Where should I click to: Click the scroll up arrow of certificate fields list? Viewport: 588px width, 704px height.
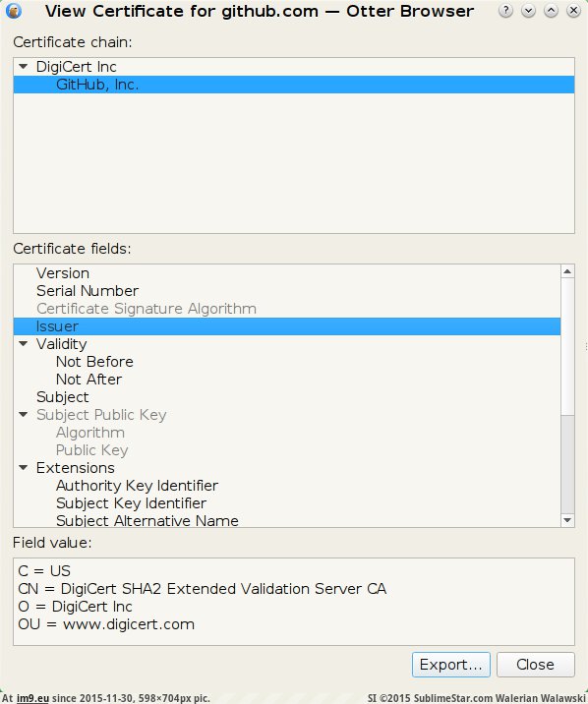[567, 271]
